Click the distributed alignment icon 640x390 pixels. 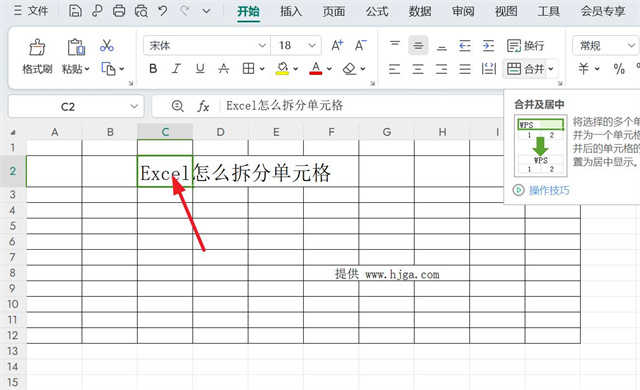click(x=488, y=69)
